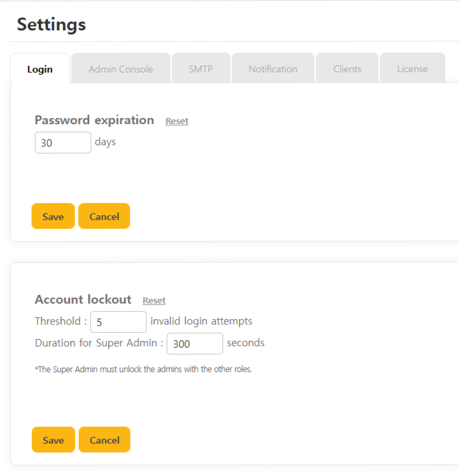Save the Account lockout settings

(x=53, y=440)
